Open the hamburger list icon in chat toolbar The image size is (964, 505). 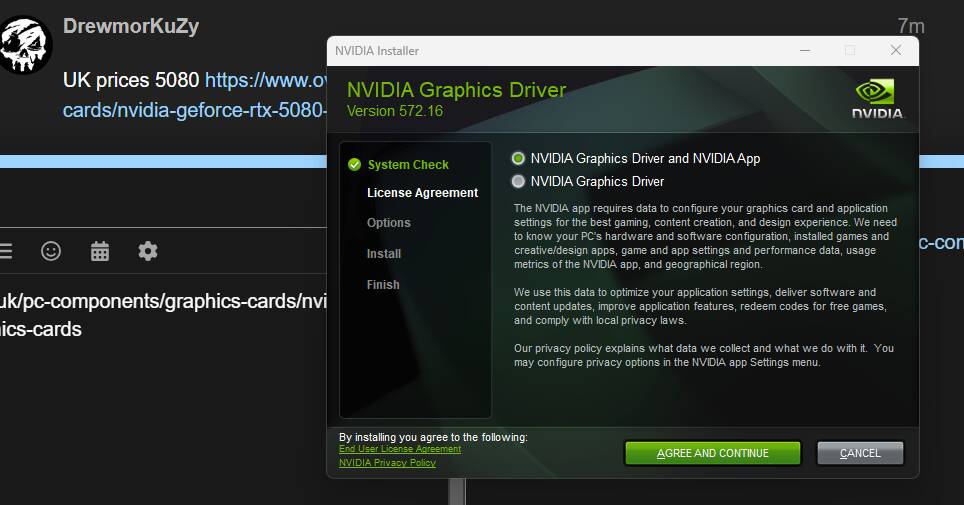click(6, 251)
